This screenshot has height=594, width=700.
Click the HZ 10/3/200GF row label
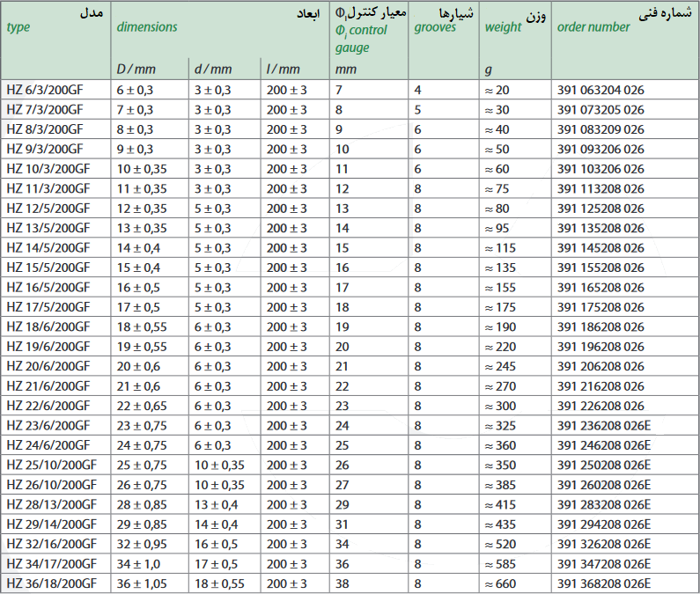point(48,169)
